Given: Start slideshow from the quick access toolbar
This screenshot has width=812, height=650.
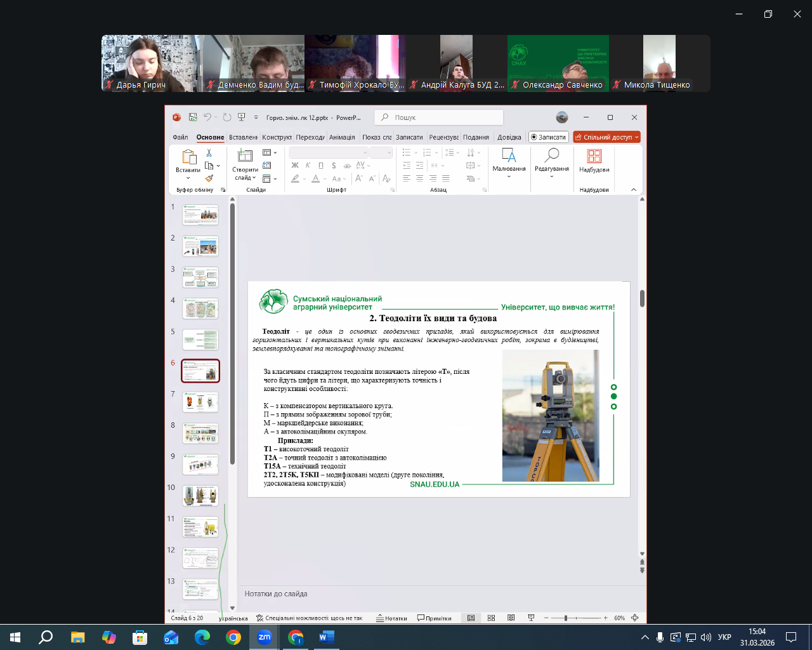Looking at the screenshot, I should coord(242,117).
